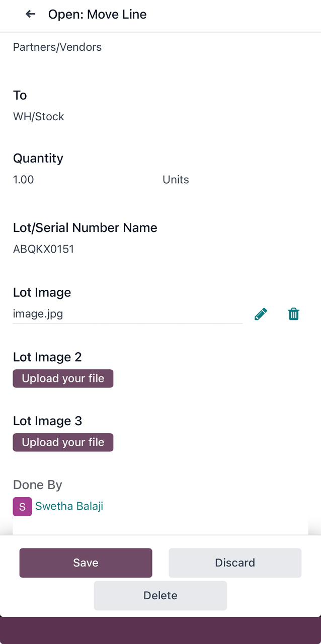The height and width of the screenshot is (644, 321).
Task: Click the Open: Move Line title
Action: click(97, 14)
